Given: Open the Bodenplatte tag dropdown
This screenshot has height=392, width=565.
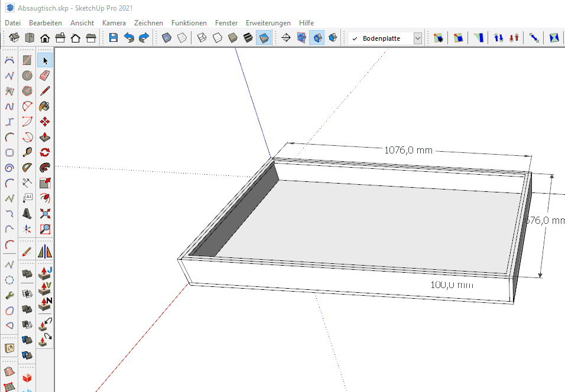Looking at the screenshot, I should pos(418,38).
